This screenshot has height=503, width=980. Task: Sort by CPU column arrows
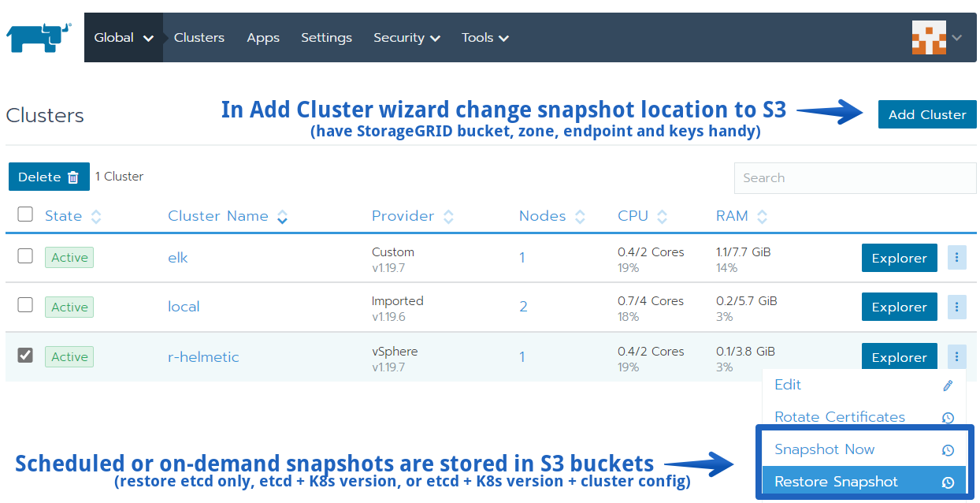coord(662,217)
